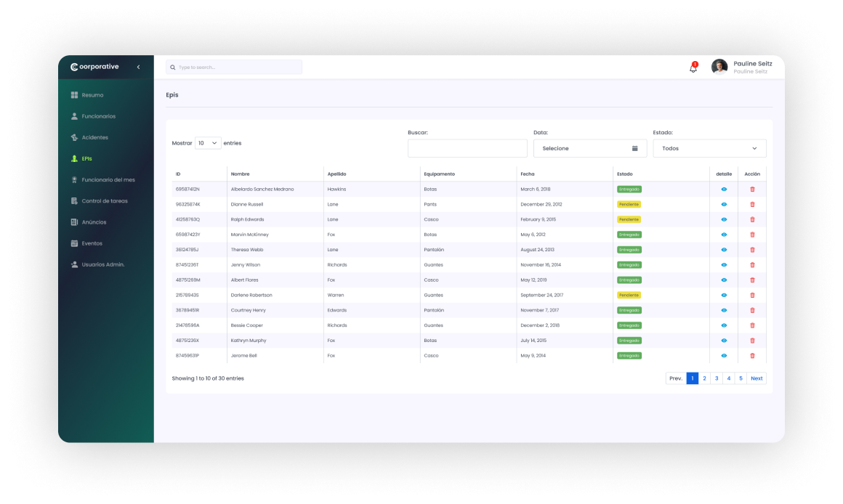Go to the Next page

[757, 378]
